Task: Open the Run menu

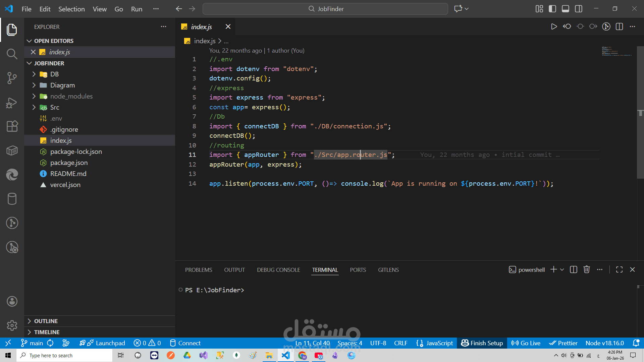Action: (136, 9)
